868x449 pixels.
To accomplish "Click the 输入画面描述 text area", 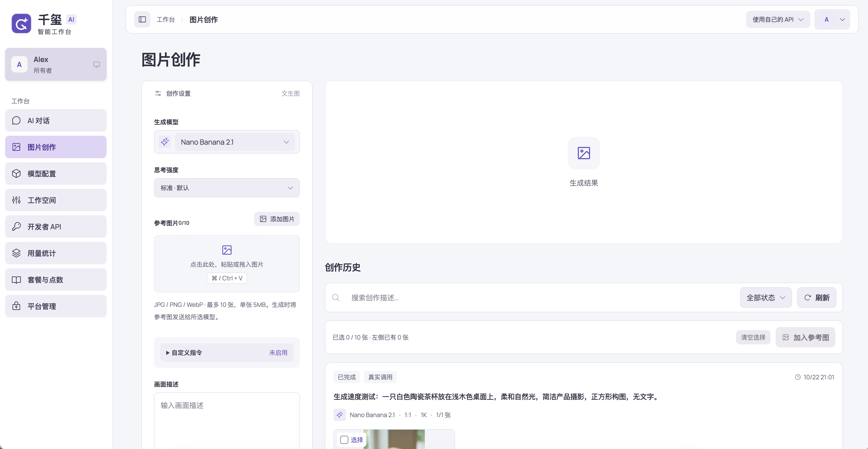I will 227,420.
